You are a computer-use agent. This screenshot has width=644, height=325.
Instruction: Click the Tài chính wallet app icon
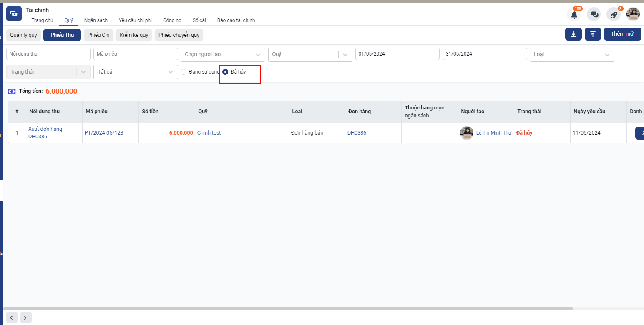tap(14, 14)
